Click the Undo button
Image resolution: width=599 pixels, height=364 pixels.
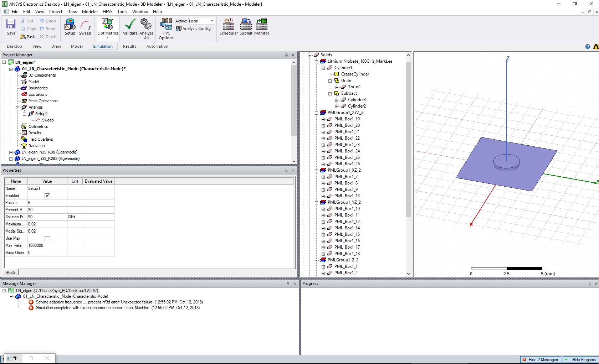point(48,21)
